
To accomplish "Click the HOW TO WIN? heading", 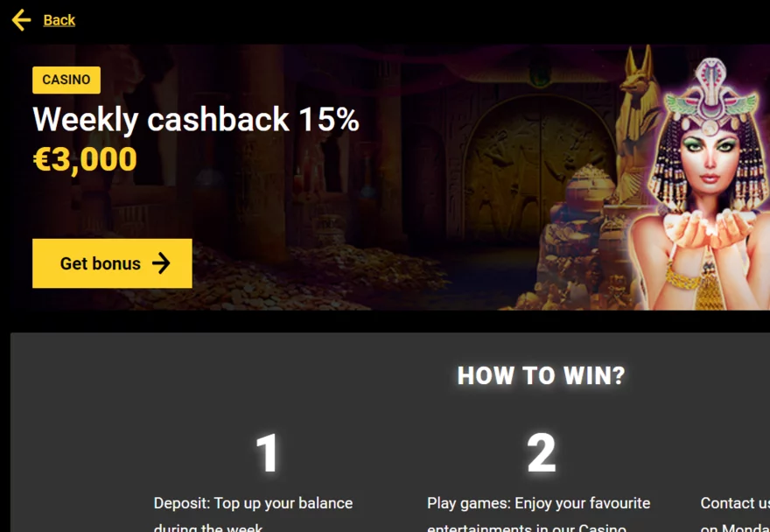I will click(x=541, y=375).
